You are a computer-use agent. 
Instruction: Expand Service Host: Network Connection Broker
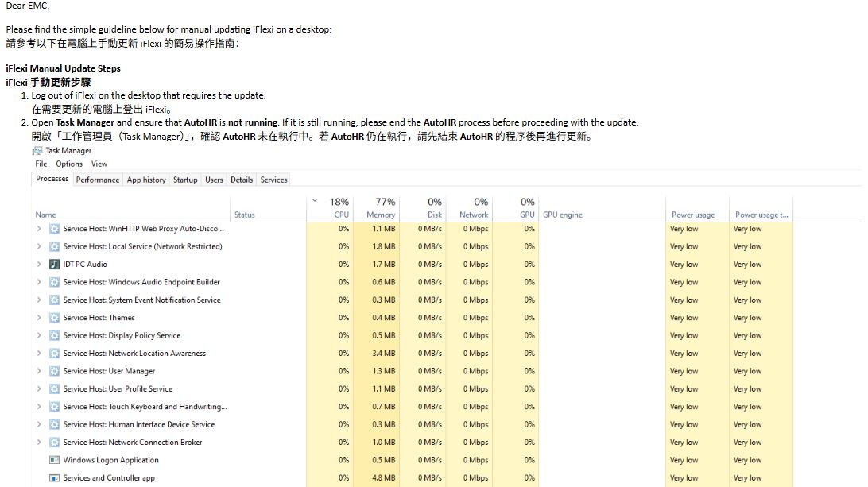pyautogui.click(x=39, y=443)
